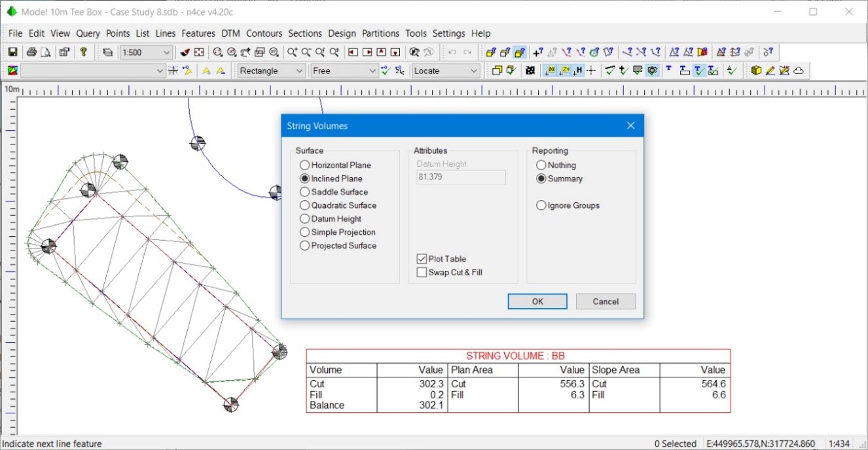This screenshot has width=868, height=450.
Task: Click the binoculars find icon
Action: tap(414, 52)
